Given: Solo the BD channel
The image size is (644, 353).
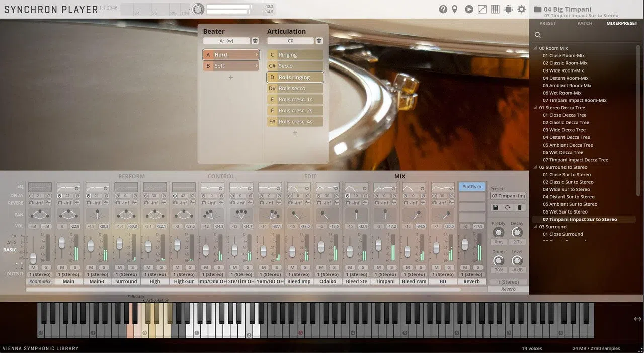Looking at the screenshot, I should click(449, 267).
